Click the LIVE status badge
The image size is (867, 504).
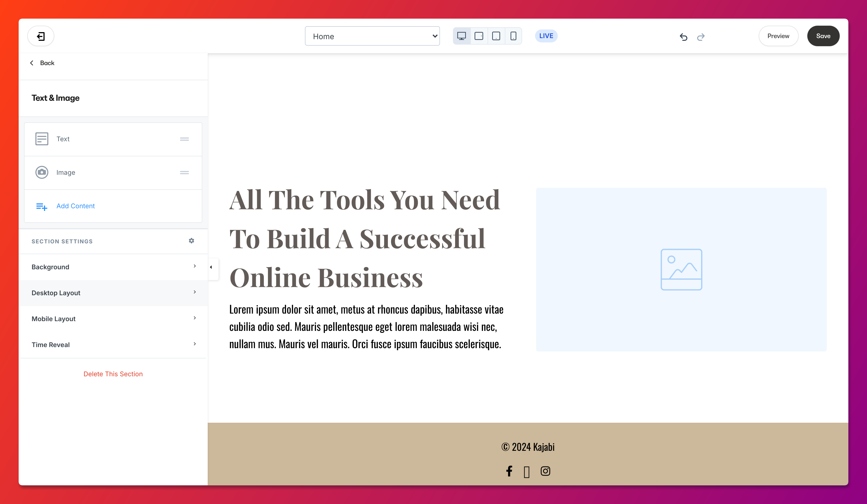click(x=546, y=36)
